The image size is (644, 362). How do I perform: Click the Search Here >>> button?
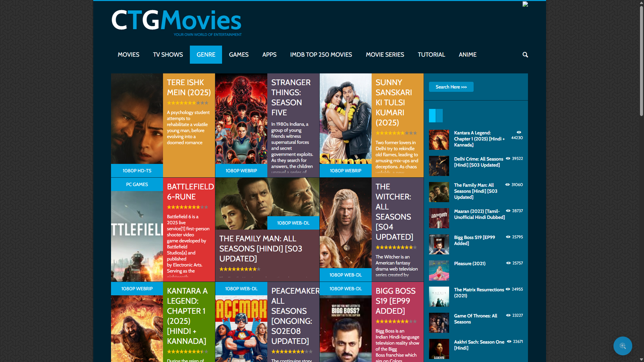[x=451, y=86]
